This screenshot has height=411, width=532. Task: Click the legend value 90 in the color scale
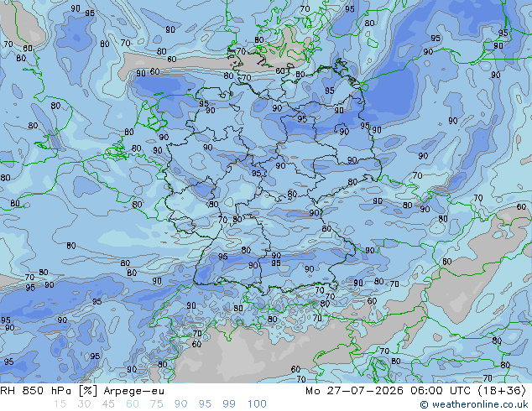coord(180,404)
